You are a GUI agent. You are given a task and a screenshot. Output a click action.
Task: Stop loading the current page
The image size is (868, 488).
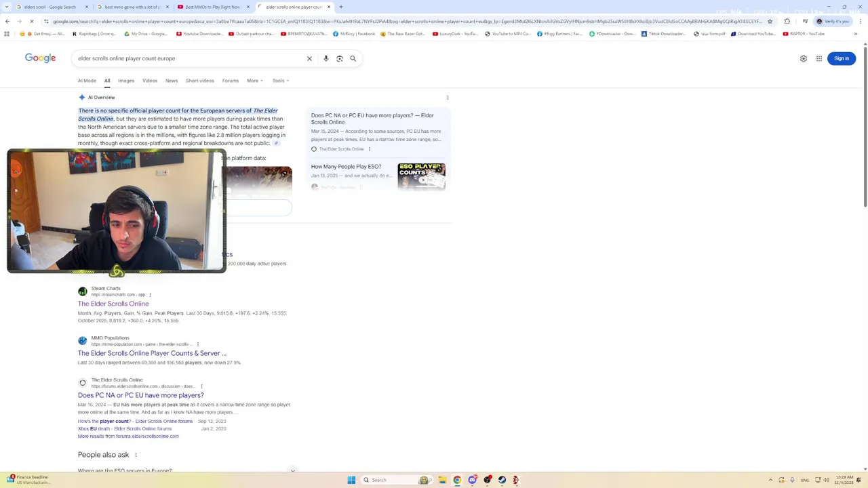pyautogui.click(x=31, y=21)
